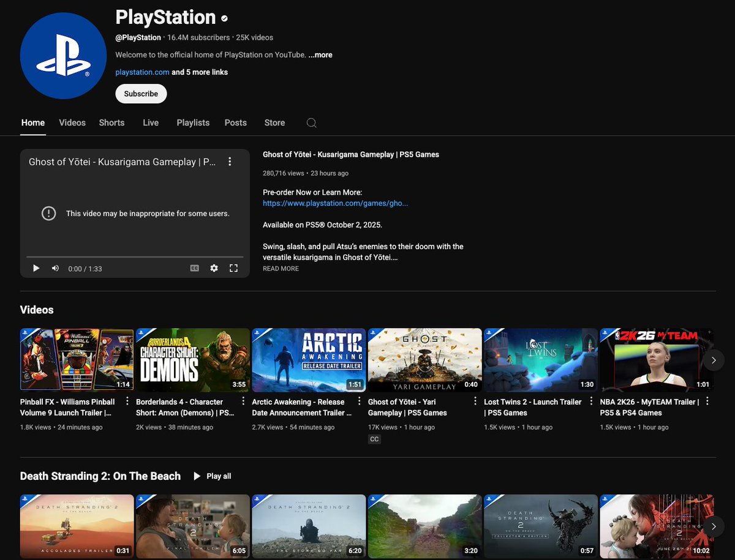Click the CC badge under Yari Gameplay video
Image resolution: width=735 pixels, height=560 pixels.
374,439
